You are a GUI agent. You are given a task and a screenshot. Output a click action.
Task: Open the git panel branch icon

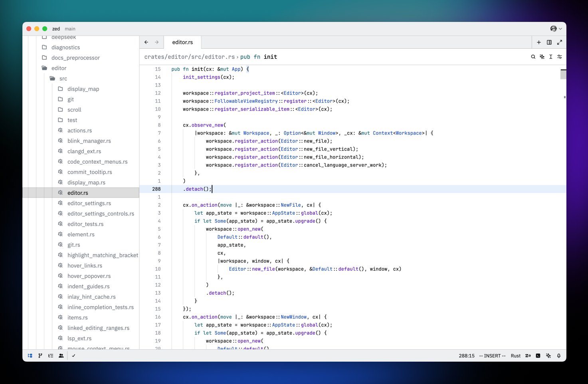(x=40, y=356)
